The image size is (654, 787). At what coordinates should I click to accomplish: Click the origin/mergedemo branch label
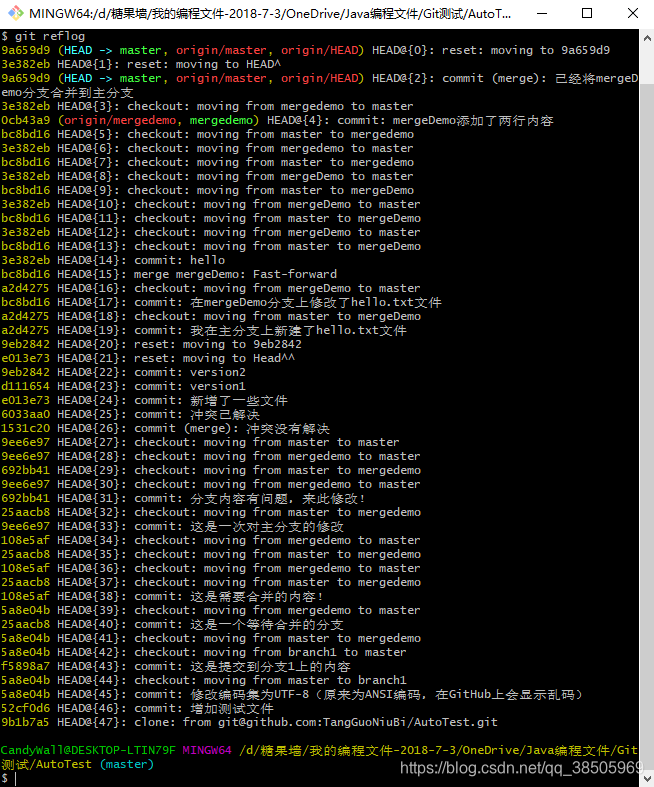[x=120, y=120]
